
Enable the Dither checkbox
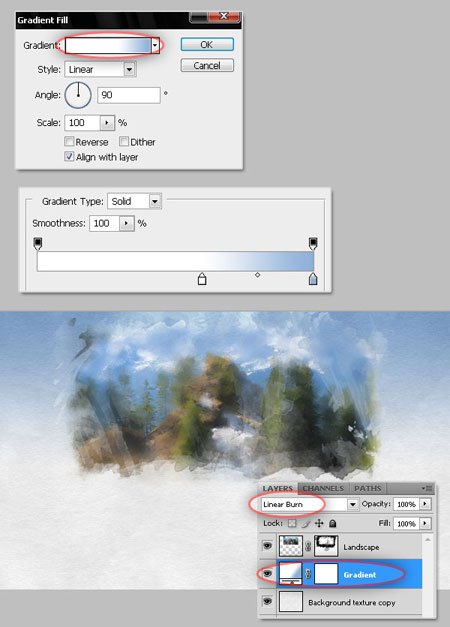(124, 142)
